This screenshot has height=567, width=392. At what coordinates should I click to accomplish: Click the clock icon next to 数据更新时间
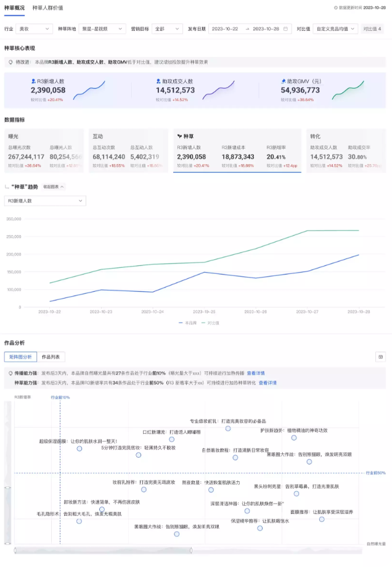336,8
